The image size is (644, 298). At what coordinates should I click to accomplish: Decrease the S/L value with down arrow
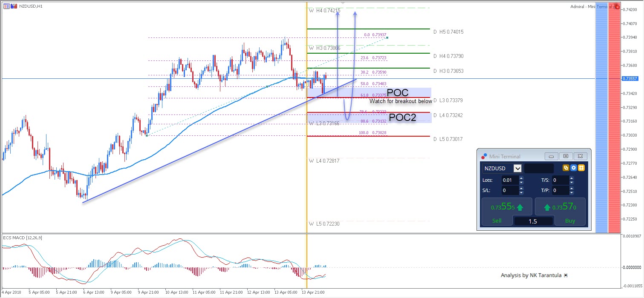[x=521, y=192]
